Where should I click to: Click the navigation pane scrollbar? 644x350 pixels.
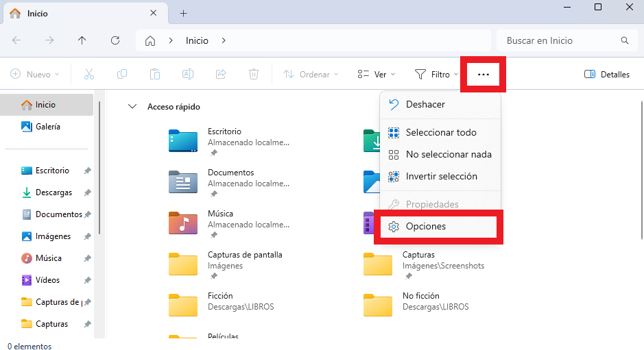point(99,168)
